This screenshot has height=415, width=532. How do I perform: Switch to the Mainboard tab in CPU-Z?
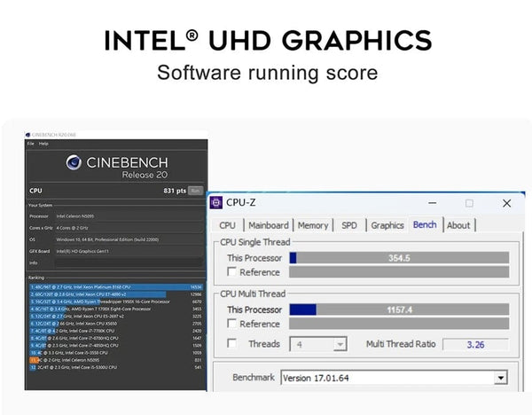269,225
